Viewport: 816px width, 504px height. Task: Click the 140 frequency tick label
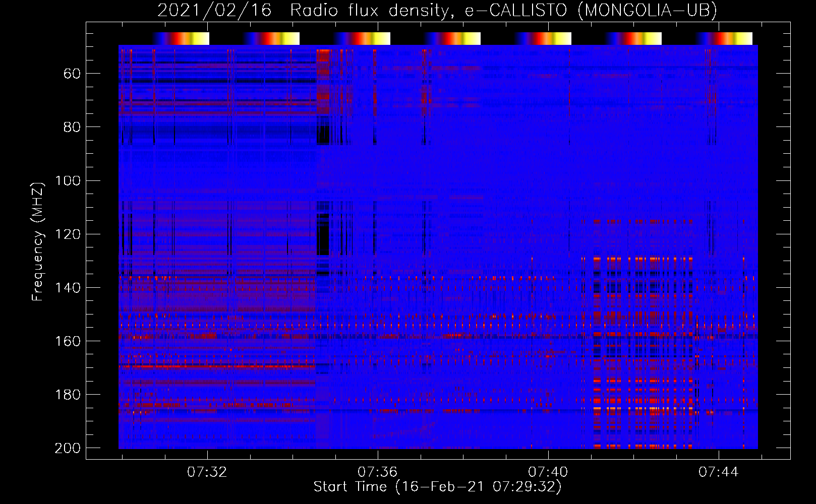tap(68, 288)
